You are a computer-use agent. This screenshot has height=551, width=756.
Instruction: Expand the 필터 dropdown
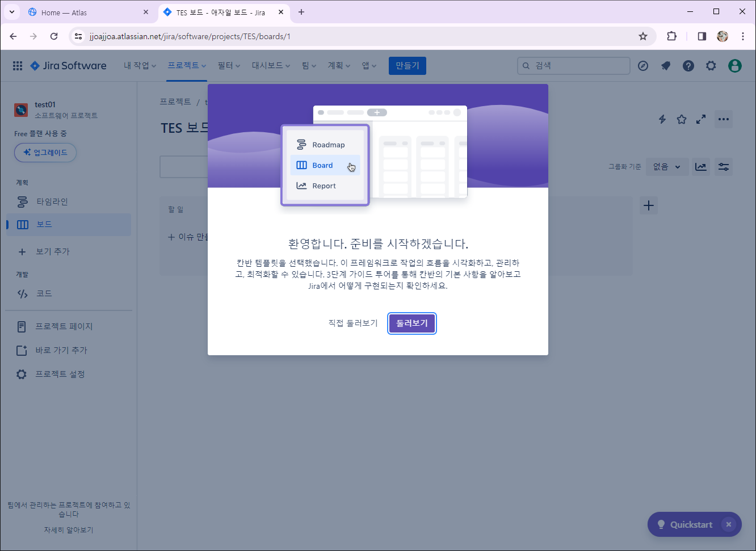pyautogui.click(x=229, y=66)
